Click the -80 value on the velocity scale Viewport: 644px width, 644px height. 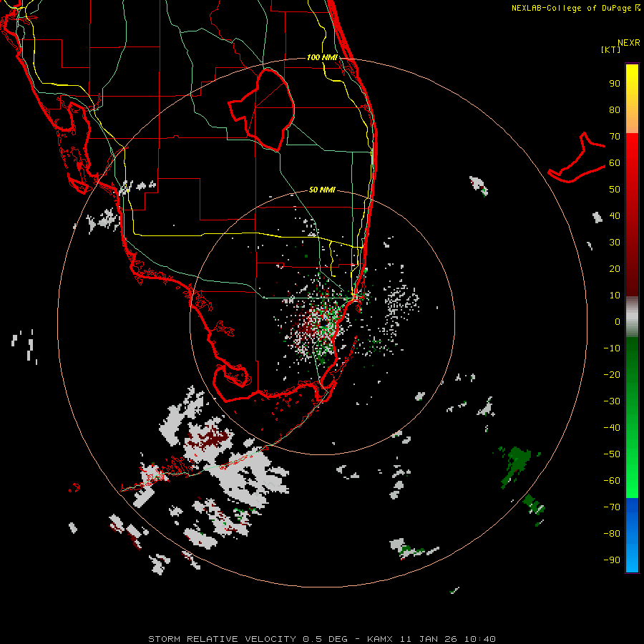click(x=612, y=534)
